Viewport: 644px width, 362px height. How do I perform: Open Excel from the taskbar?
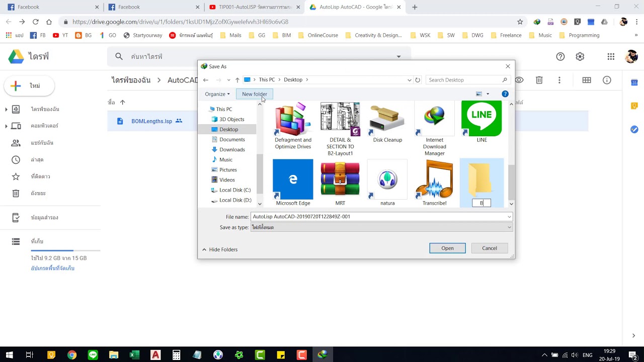click(134, 355)
